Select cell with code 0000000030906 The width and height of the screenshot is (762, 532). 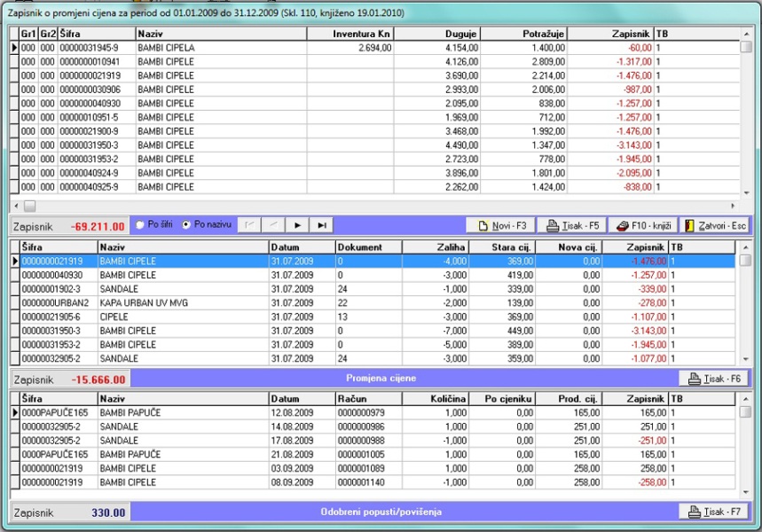pyautogui.click(x=97, y=90)
